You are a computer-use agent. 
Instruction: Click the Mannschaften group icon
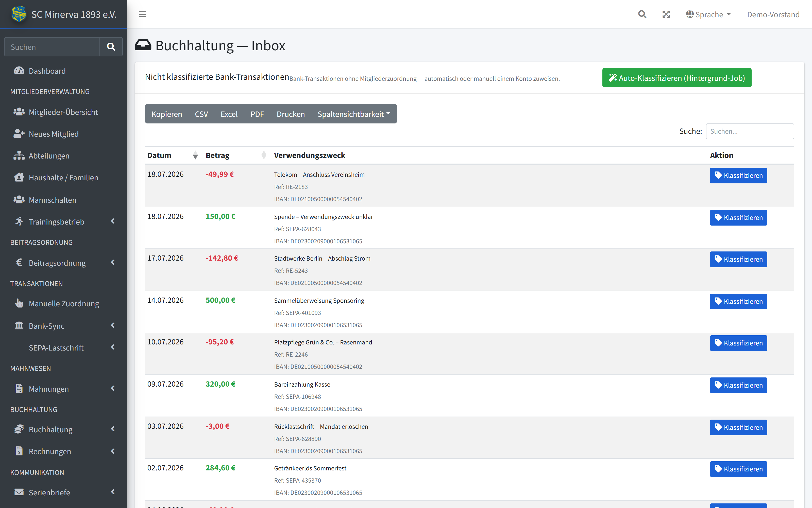click(x=19, y=200)
